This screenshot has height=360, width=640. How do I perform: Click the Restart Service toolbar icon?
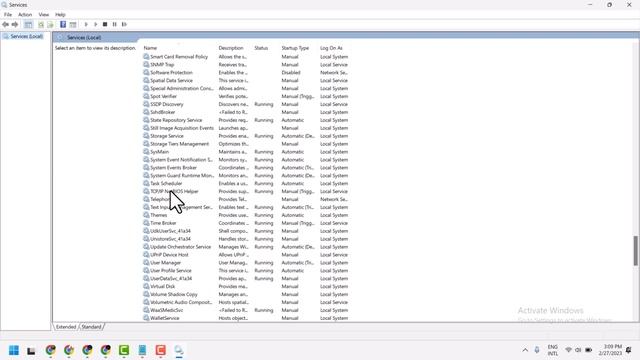124,24
